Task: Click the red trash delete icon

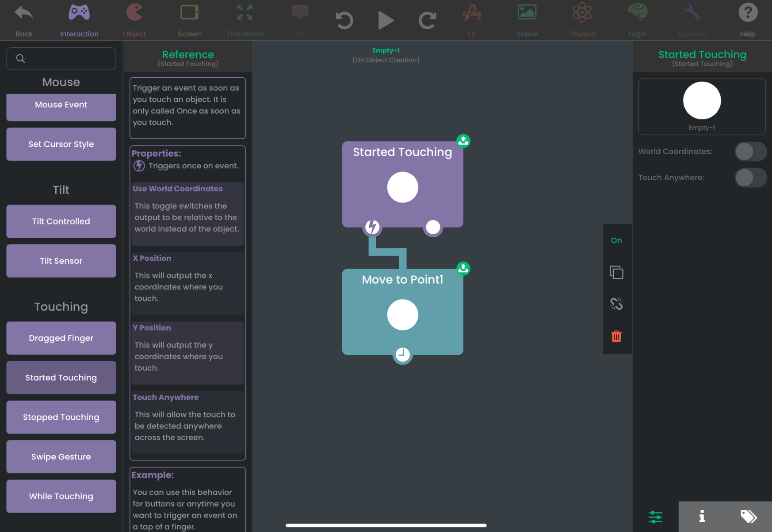Action: pyautogui.click(x=616, y=336)
